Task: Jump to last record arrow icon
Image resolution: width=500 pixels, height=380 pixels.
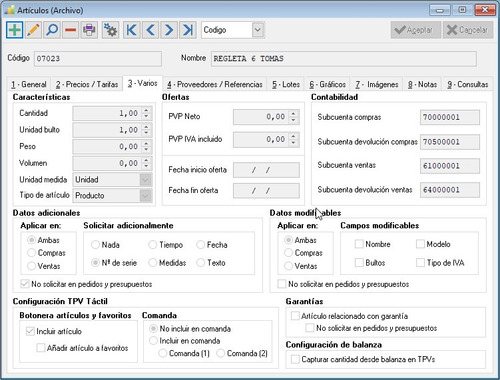Action: coord(188,30)
